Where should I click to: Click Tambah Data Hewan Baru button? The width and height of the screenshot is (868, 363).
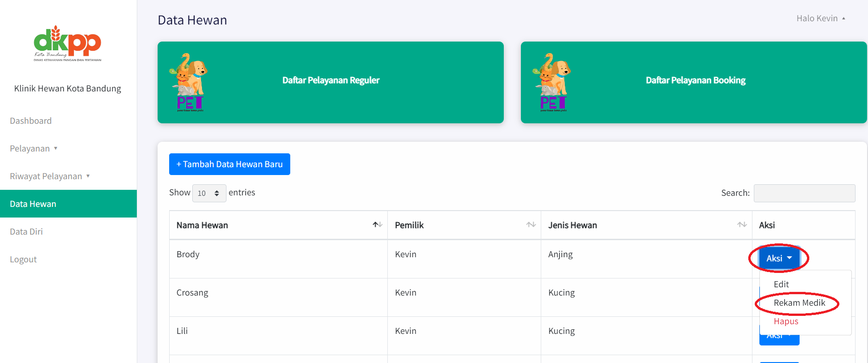pos(230,164)
